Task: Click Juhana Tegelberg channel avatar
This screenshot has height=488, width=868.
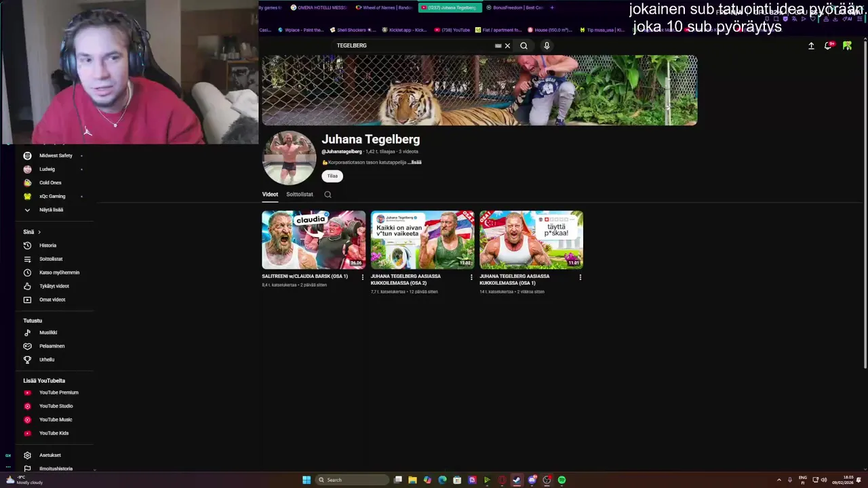Action: pos(290,158)
